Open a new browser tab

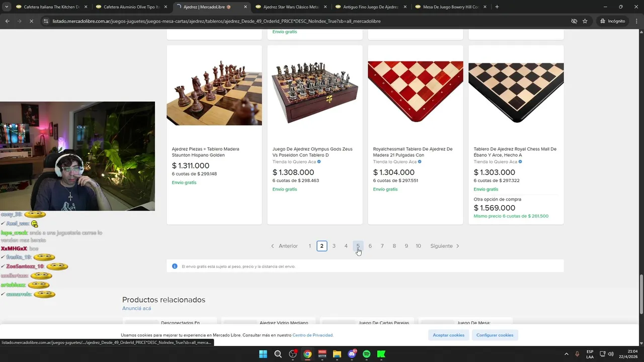(497, 7)
